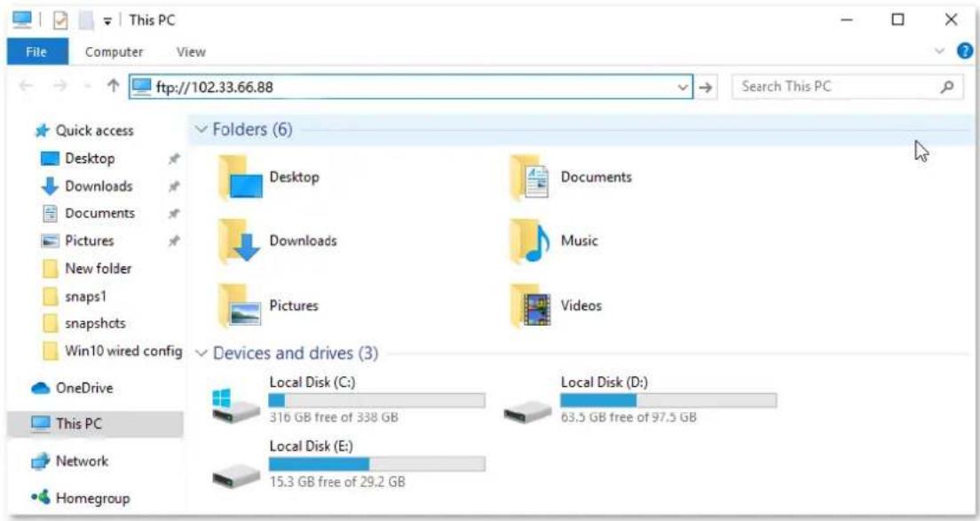Click the OneDrive cloud icon

[41, 389]
